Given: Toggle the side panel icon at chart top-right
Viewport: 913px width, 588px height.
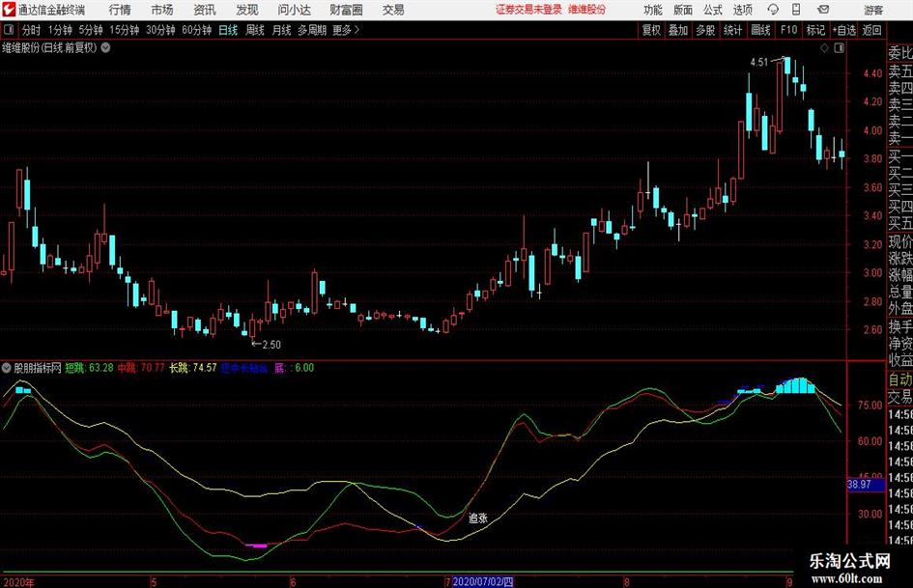Looking at the screenshot, I should point(839,48).
